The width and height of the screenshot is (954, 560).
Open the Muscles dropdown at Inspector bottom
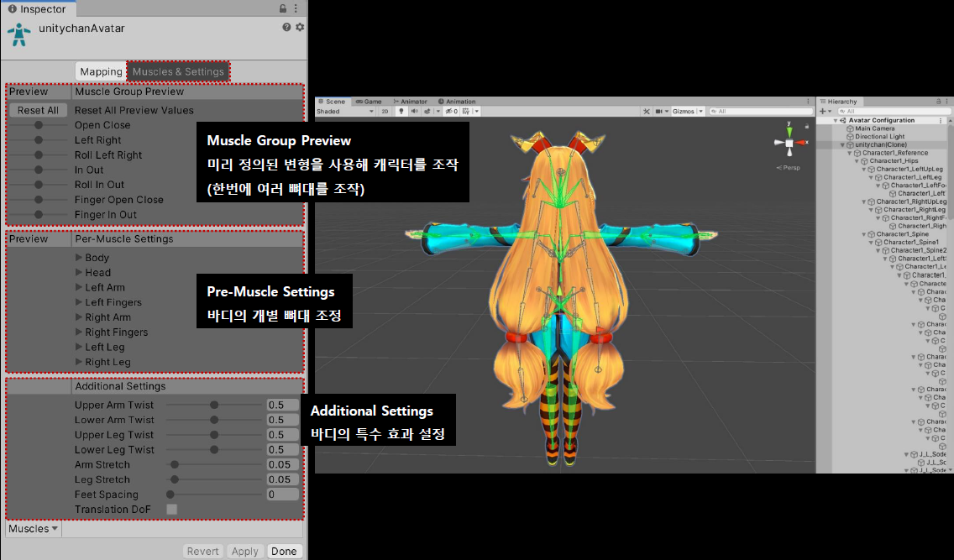tap(33, 528)
